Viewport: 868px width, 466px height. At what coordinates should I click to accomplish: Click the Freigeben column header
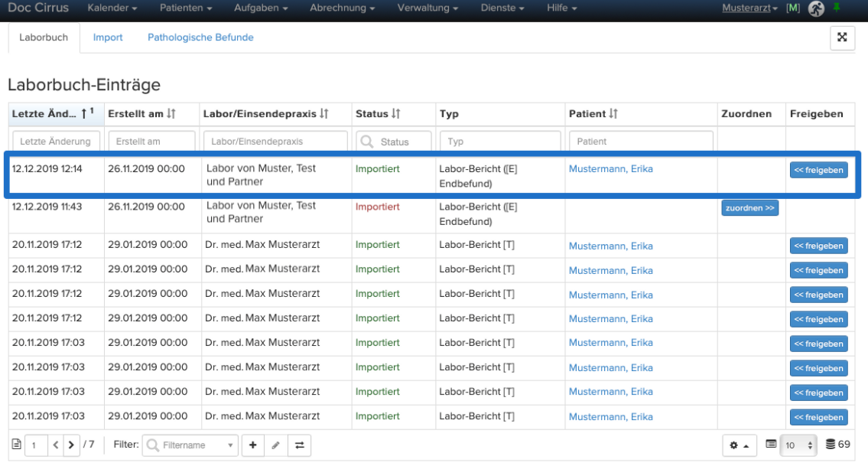(817, 113)
